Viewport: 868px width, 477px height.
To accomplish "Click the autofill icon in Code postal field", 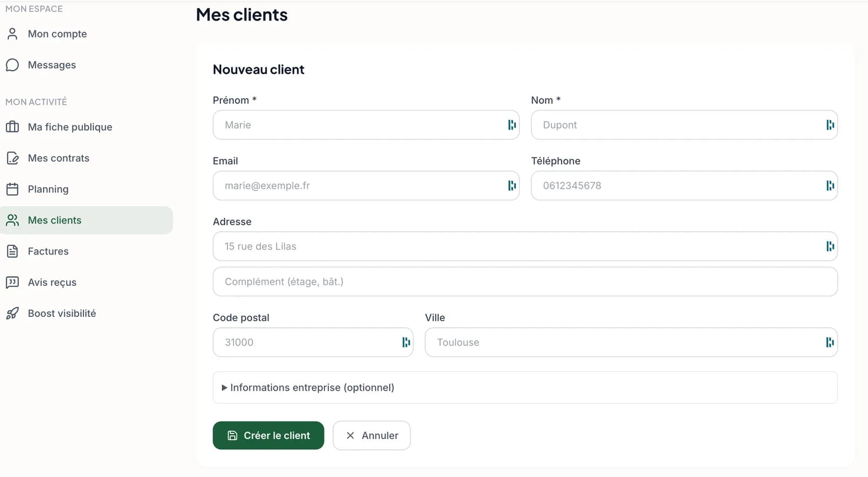I will pos(406,342).
